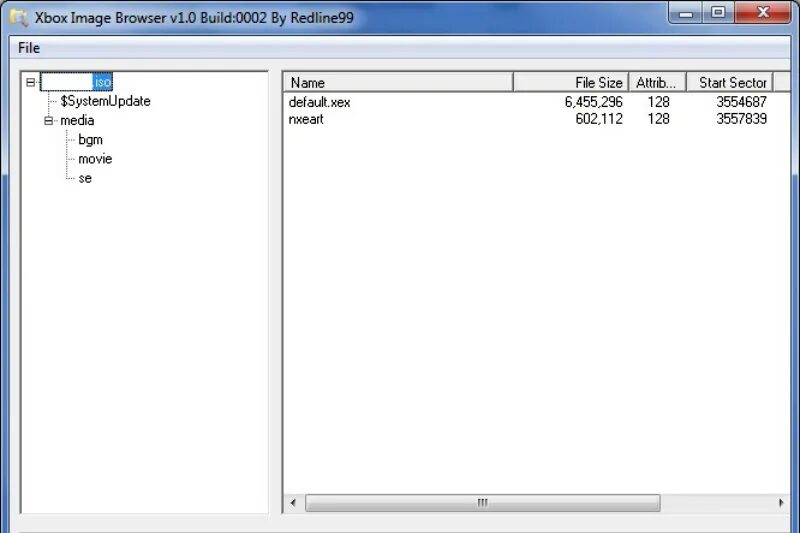Screen dimensions: 800x533
Task: Open the se subfolder
Action: coord(85,179)
